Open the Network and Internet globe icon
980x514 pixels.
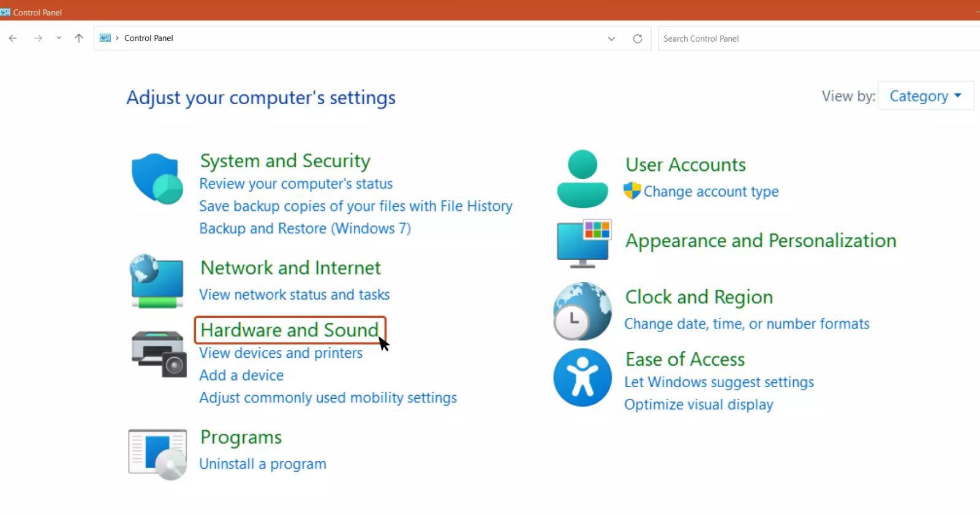[157, 281]
